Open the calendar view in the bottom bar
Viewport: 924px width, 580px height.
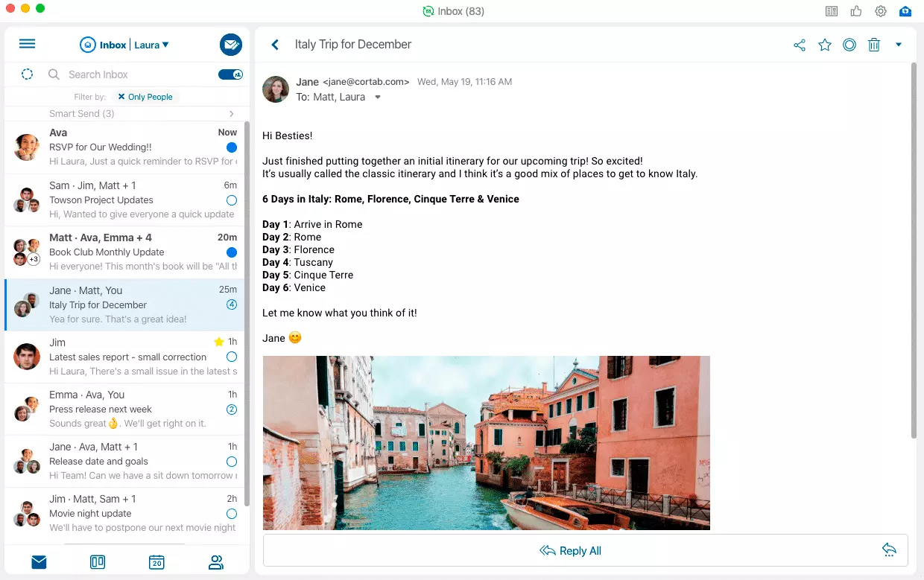pos(156,562)
